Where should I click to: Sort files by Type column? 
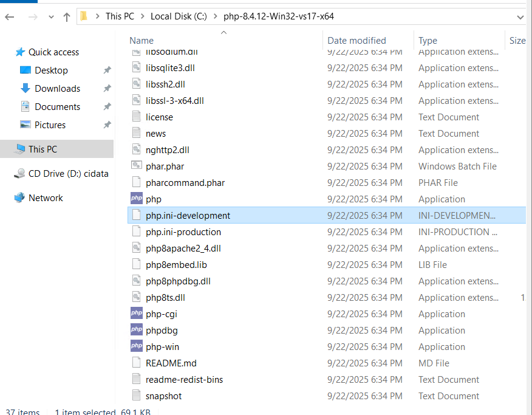428,41
